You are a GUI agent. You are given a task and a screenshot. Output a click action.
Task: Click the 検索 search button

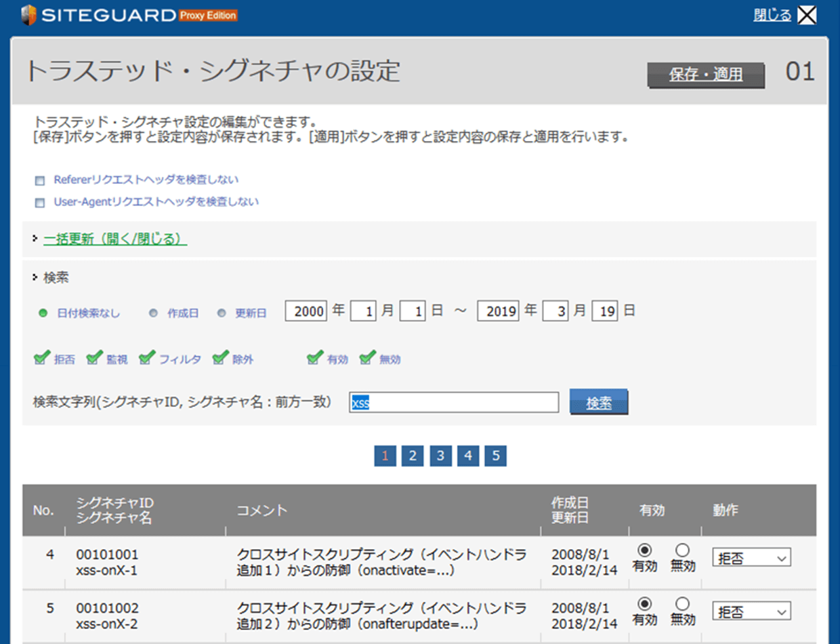click(x=599, y=402)
